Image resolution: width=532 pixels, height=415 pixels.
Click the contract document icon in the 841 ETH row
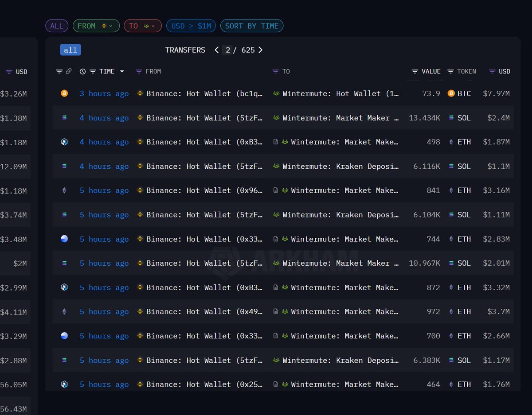click(276, 190)
